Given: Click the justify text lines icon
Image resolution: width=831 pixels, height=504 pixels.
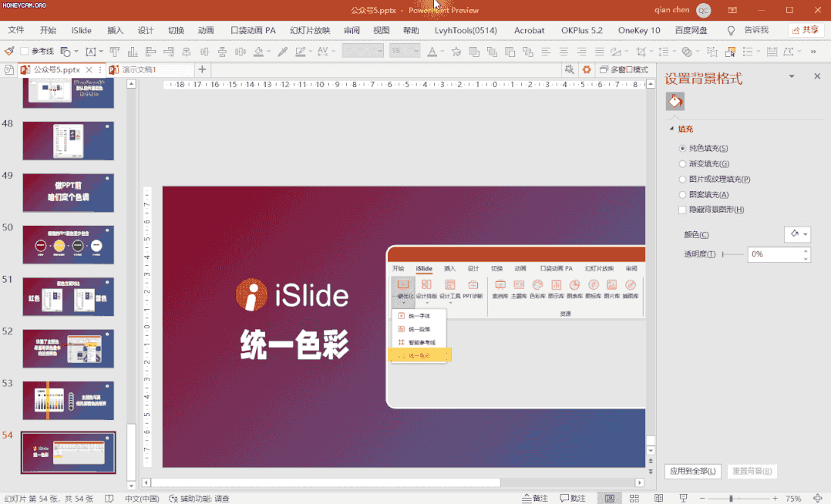Looking at the screenshot, I should tap(600, 52).
